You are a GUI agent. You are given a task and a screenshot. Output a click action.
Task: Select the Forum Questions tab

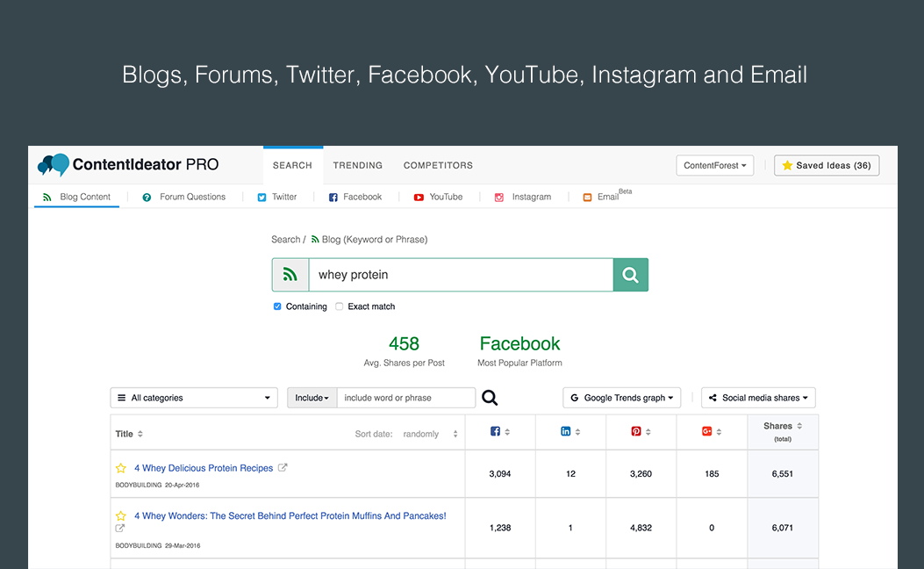point(184,197)
